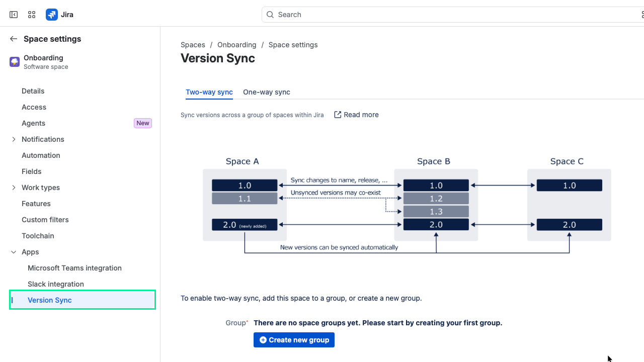Click the external link icon next to Read more
Viewport: 644px width, 362px height.
[x=338, y=115]
